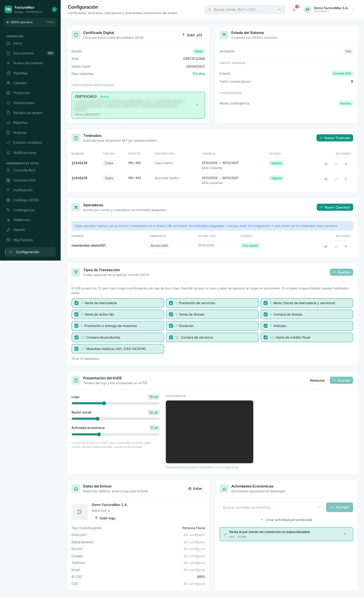The width and height of the screenshot is (364, 597).
Task: Click the green check for Casa matriz timbrado
Action: coord(336,164)
